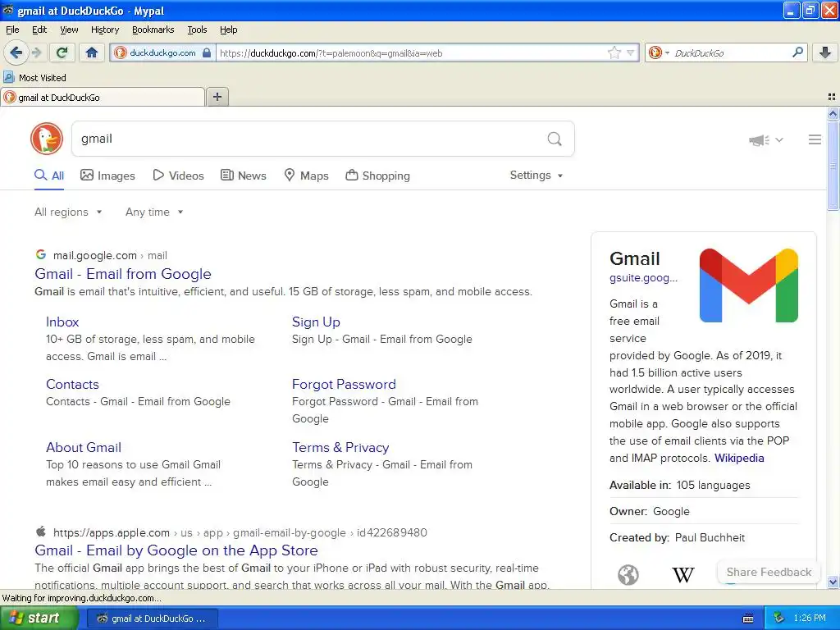Open the URL history dropdown arrow

[631, 52]
